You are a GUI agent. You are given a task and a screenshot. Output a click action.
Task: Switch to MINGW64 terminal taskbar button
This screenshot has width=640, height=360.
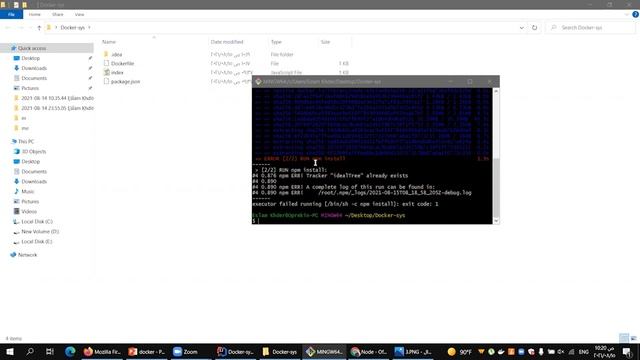324,352
